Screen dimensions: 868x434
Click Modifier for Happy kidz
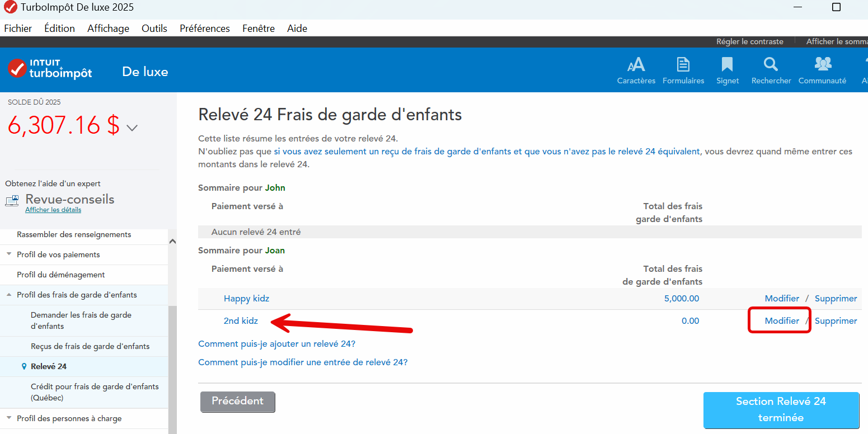[x=782, y=299]
